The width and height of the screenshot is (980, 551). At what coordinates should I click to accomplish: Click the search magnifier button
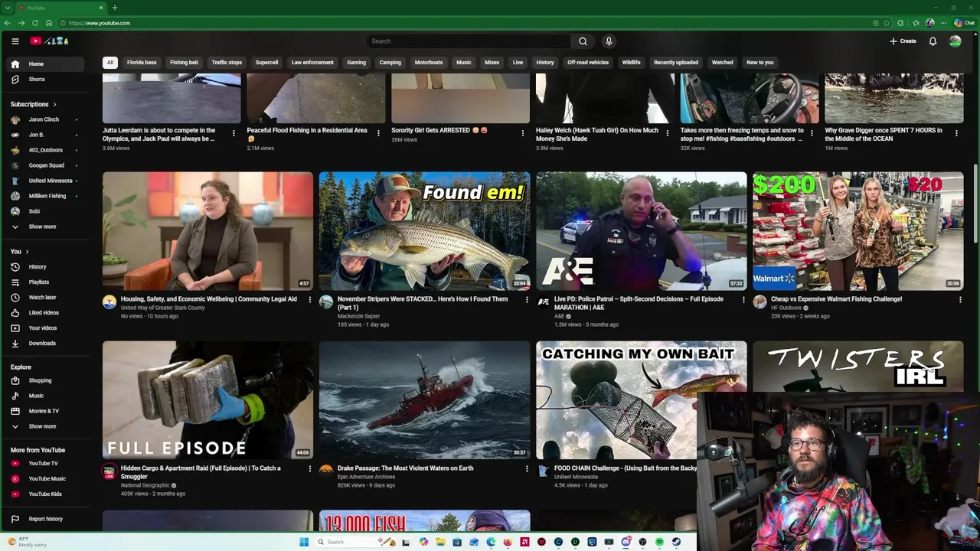click(x=583, y=41)
